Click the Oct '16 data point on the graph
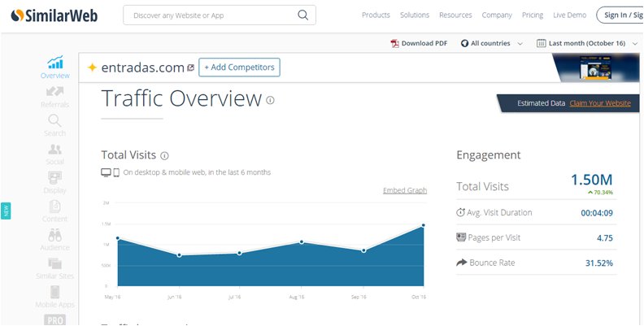The width and height of the screenshot is (644, 326). (423, 225)
